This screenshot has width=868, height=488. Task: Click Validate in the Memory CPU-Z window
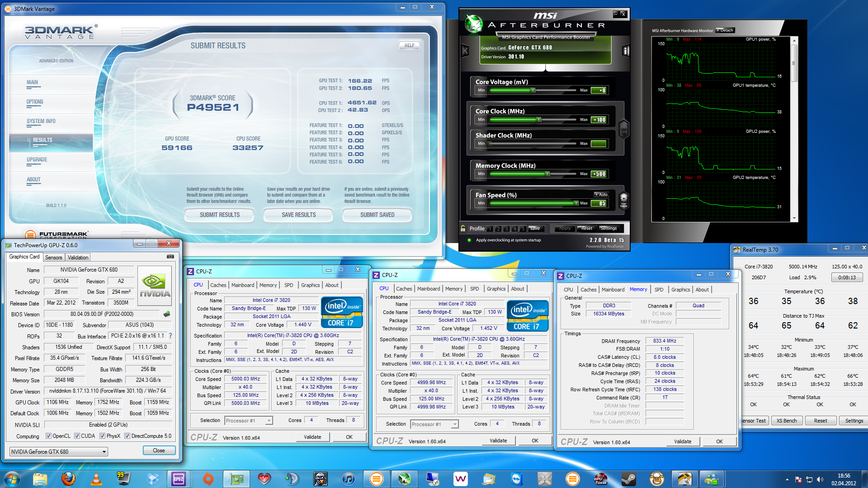coord(683,441)
